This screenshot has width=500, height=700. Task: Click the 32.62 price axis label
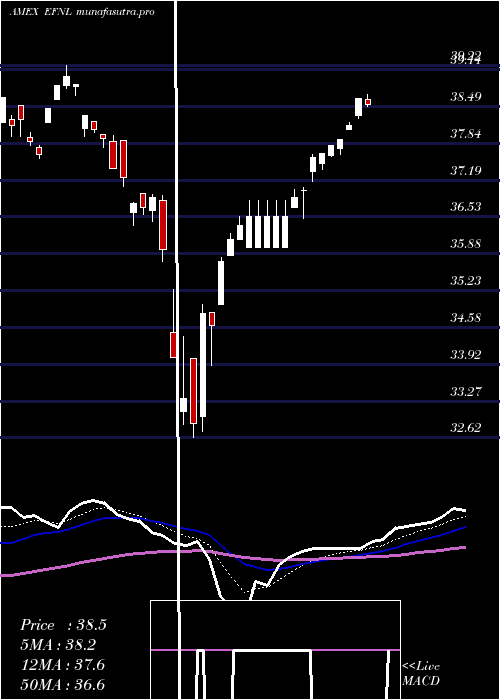click(x=466, y=428)
